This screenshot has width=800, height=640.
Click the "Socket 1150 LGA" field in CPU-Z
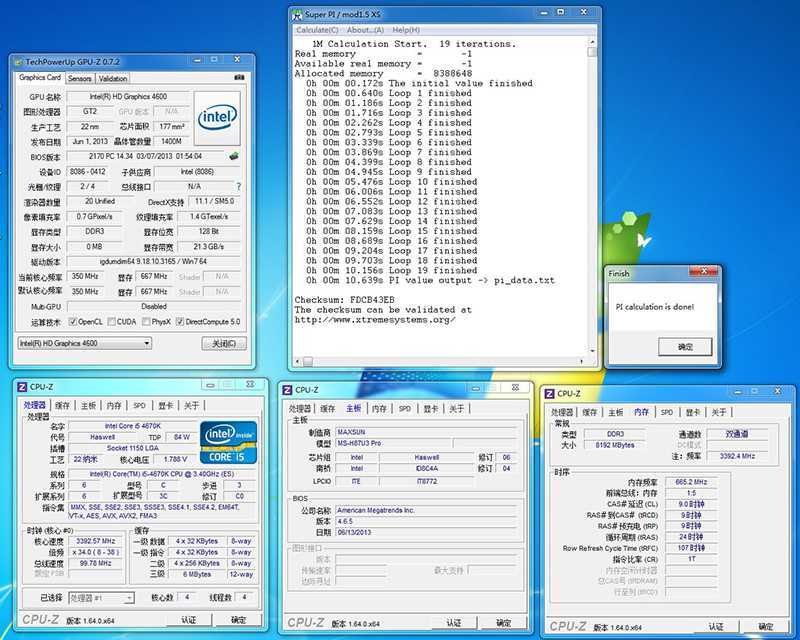pyautogui.click(x=133, y=448)
